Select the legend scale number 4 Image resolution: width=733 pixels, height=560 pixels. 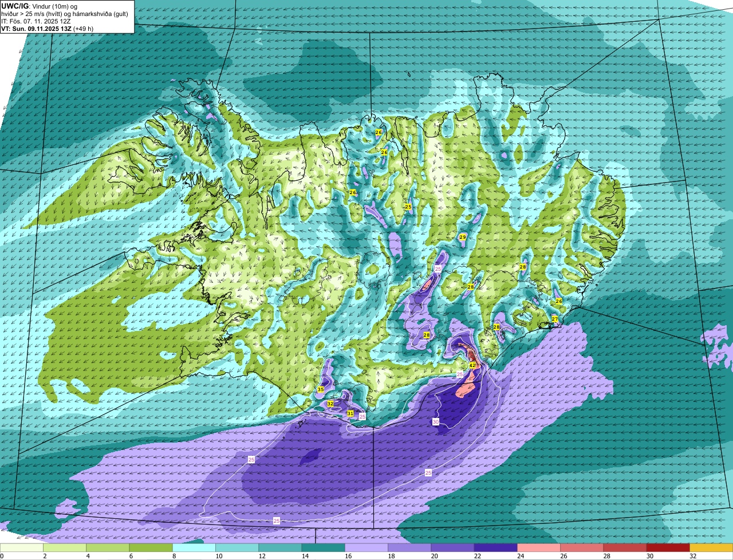[x=87, y=556]
